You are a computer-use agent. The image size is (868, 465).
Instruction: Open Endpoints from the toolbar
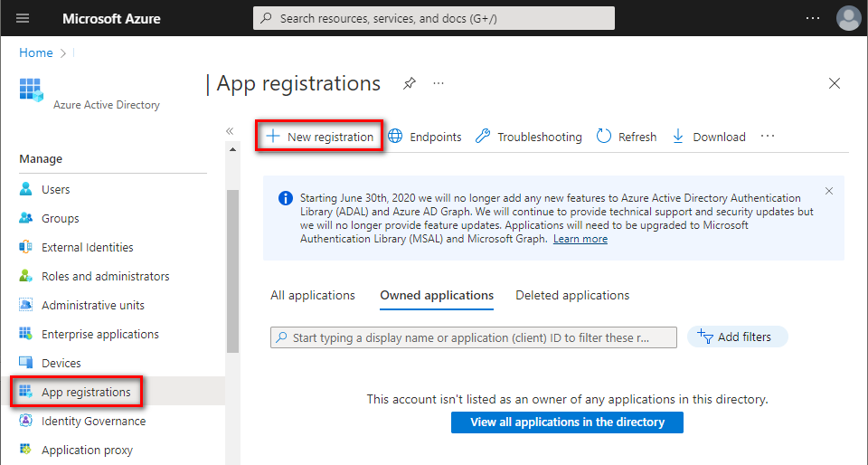425,137
